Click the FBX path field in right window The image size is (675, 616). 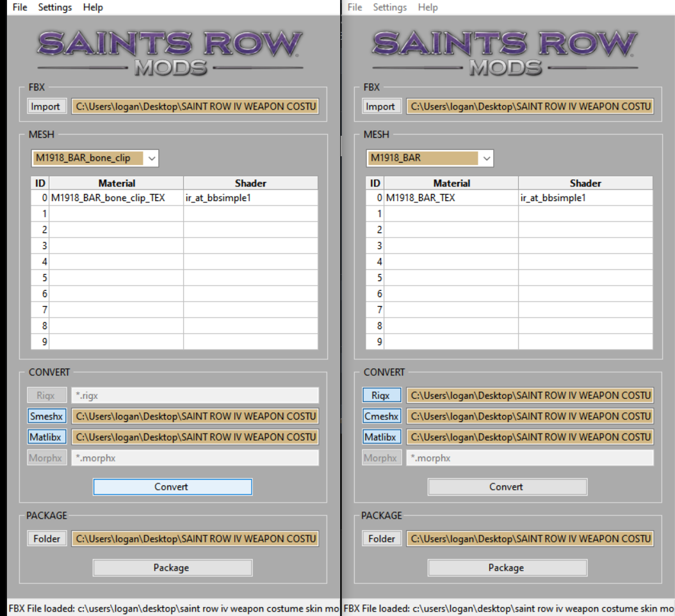click(530, 106)
